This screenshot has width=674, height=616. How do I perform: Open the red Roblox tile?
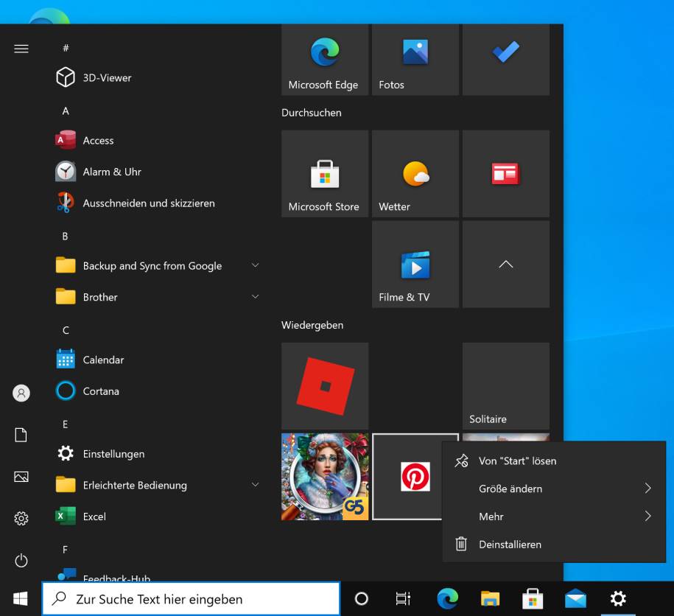click(325, 386)
